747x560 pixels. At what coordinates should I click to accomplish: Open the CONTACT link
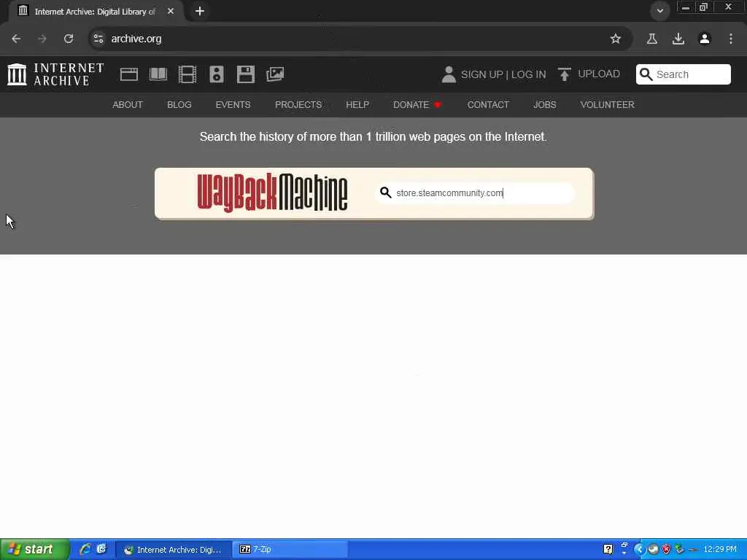click(x=488, y=105)
